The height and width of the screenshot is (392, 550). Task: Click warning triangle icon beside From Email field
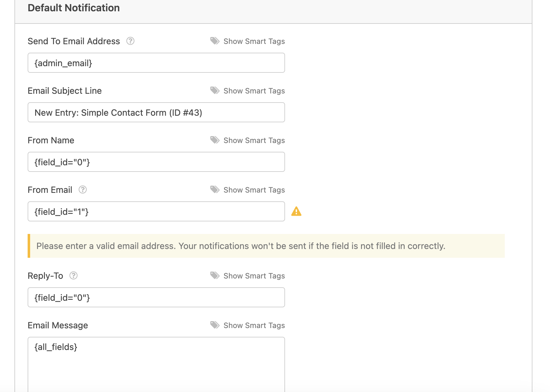[296, 211]
